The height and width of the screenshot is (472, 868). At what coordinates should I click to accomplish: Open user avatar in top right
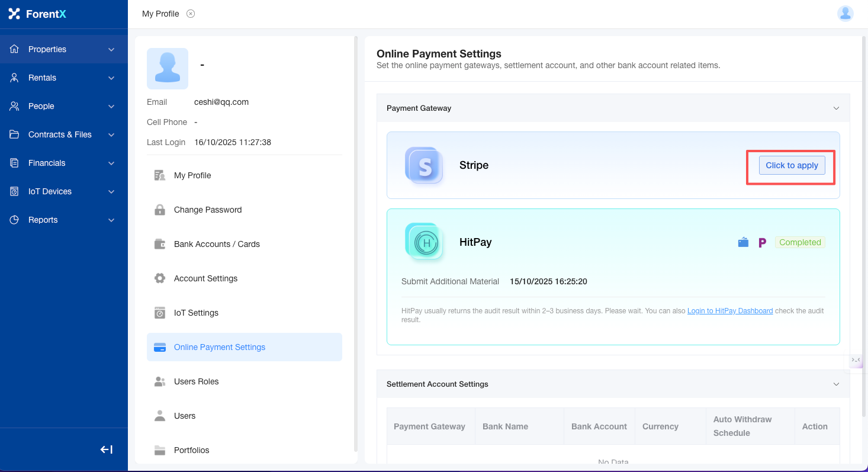[x=845, y=14]
